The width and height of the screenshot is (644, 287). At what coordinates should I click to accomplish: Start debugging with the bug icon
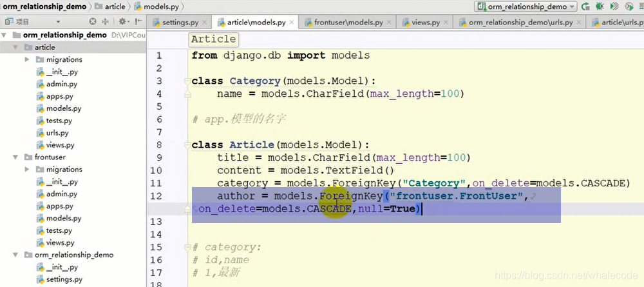point(600,6)
